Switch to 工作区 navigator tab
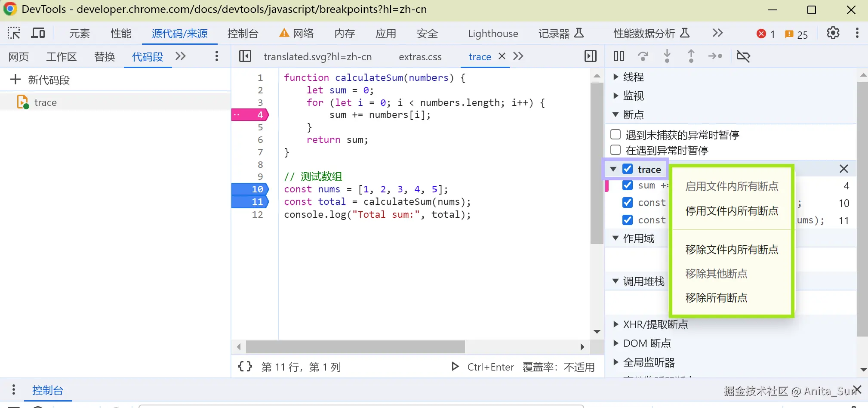 62,56
